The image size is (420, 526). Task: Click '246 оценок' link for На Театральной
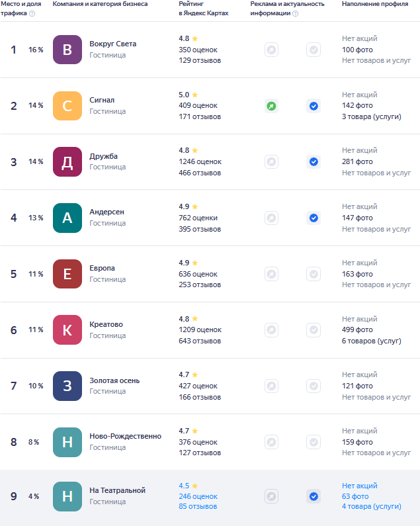pyautogui.click(x=198, y=496)
